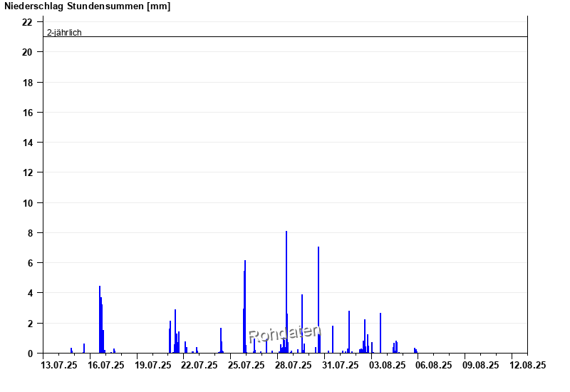The width and height of the screenshot is (570, 392).
Task: Select the 19.07.25 x-axis label
Action: [x=153, y=365]
